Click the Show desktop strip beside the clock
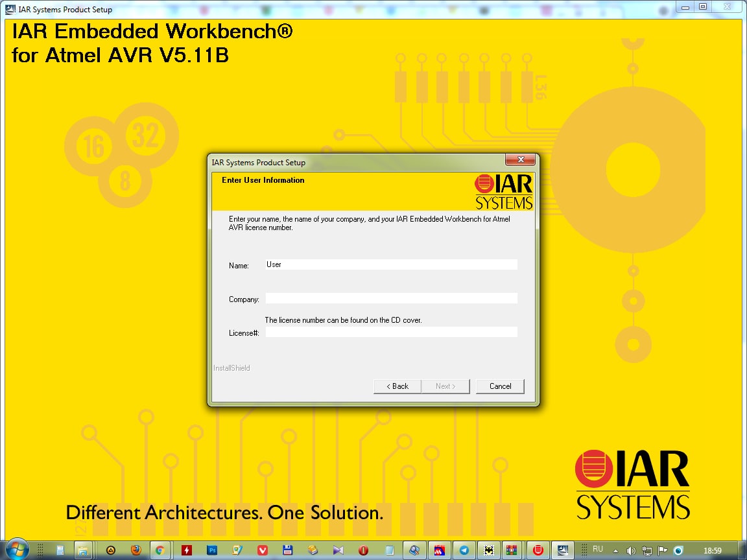Viewport: 747px width, 560px height. (743, 550)
